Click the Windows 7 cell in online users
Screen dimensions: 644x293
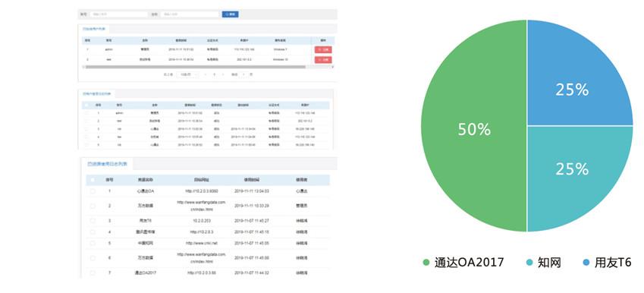coord(280,49)
